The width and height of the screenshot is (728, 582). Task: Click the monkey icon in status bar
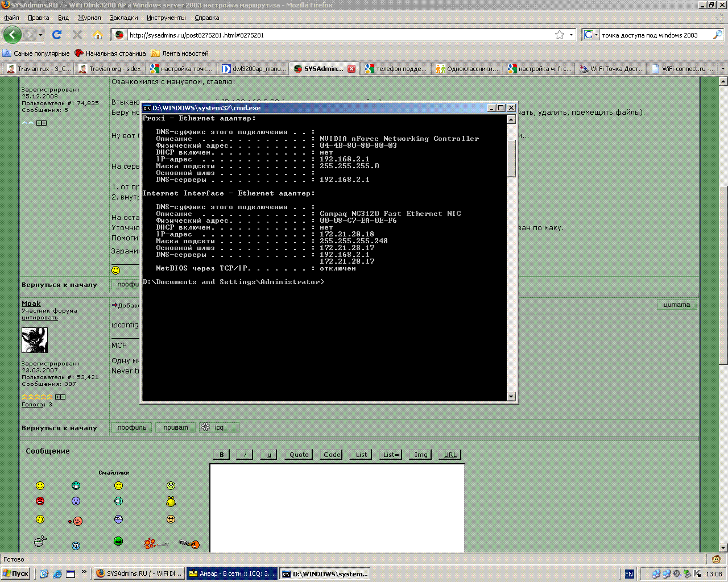pyautogui.click(x=716, y=559)
